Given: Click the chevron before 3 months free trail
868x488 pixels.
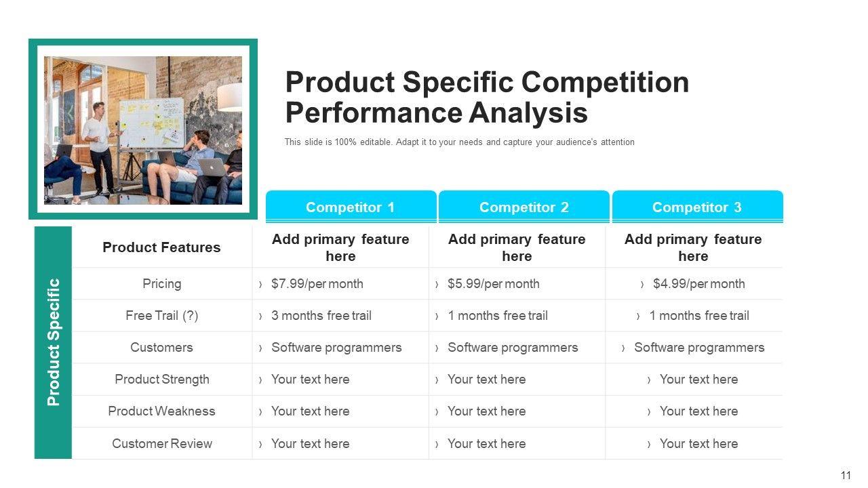Looking at the screenshot, I should [260, 317].
